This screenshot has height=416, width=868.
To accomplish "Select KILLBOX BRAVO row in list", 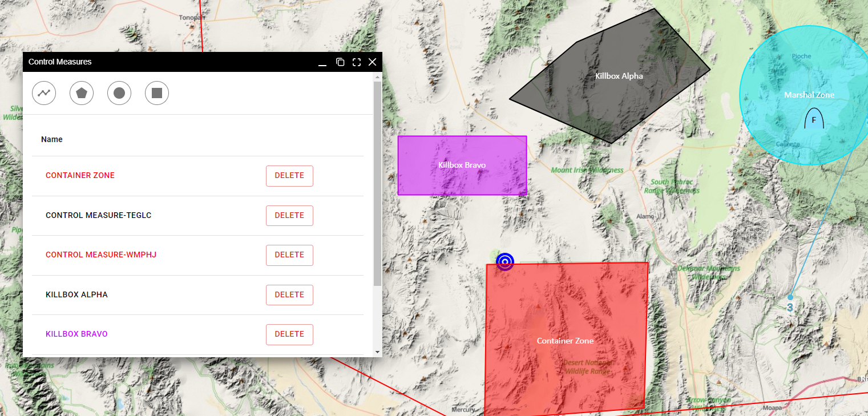I will click(x=197, y=334).
